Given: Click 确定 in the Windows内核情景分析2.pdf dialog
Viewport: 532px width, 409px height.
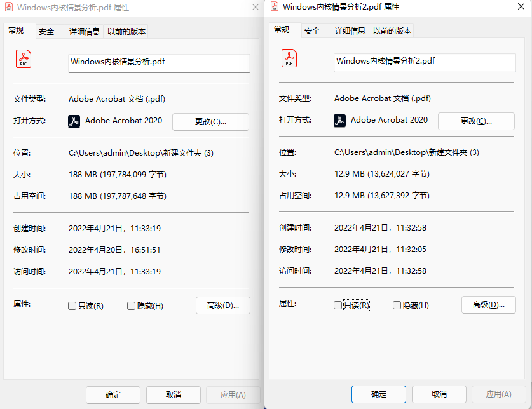Looking at the screenshot, I should [x=378, y=394].
